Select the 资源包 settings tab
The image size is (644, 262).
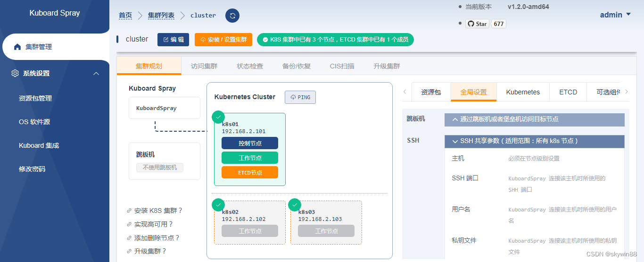pos(431,92)
